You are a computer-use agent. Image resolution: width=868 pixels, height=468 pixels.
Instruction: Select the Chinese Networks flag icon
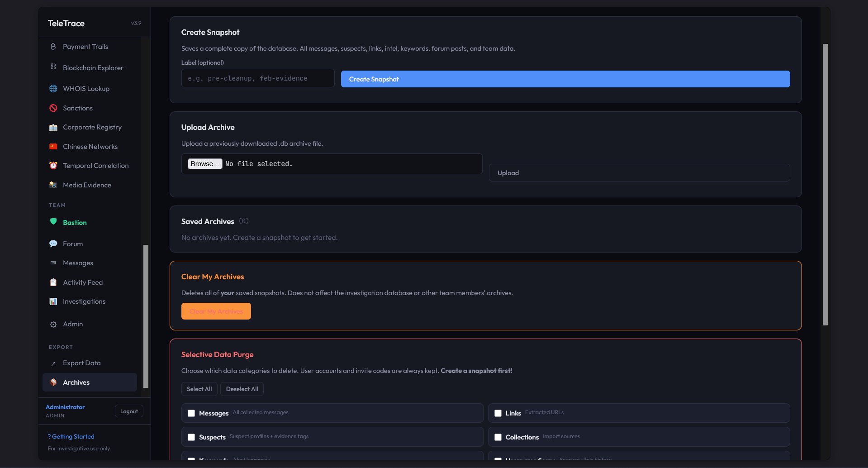click(53, 147)
